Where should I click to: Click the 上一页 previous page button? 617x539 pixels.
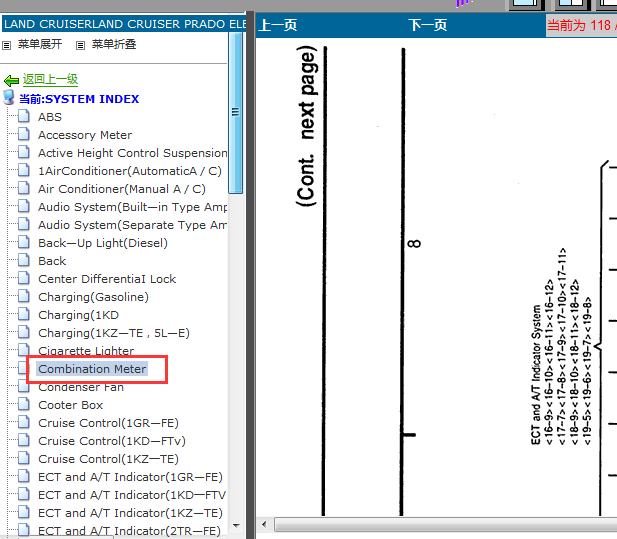click(x=278, y=26)
